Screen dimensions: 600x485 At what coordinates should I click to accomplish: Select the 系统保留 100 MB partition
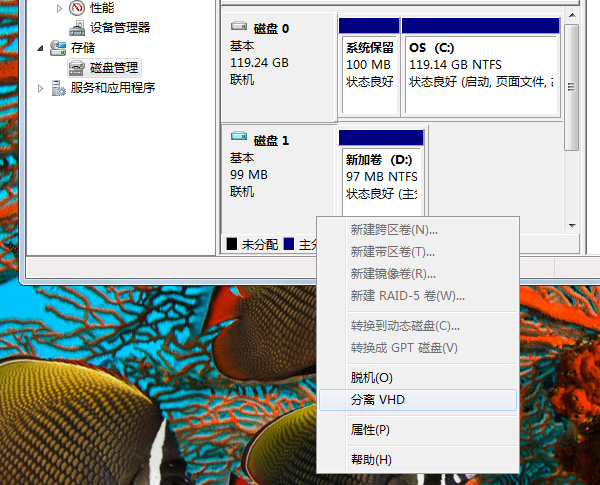[370, 68]
